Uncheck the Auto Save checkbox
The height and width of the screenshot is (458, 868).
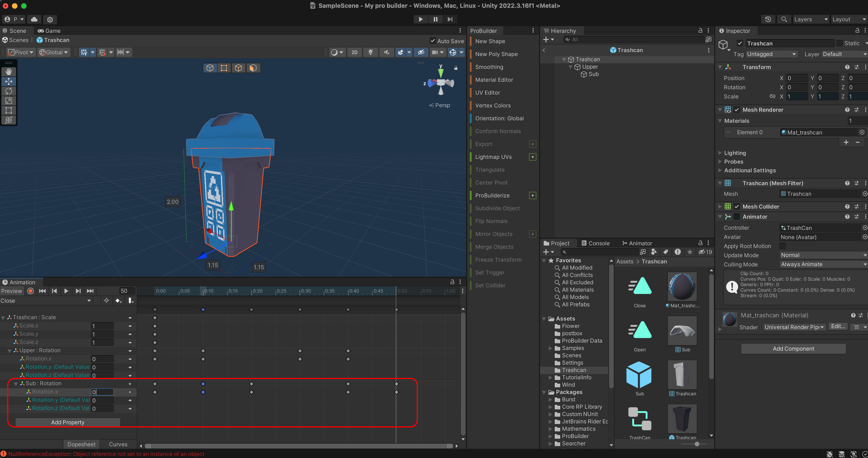pyautogui.click(x=433, y=41)
